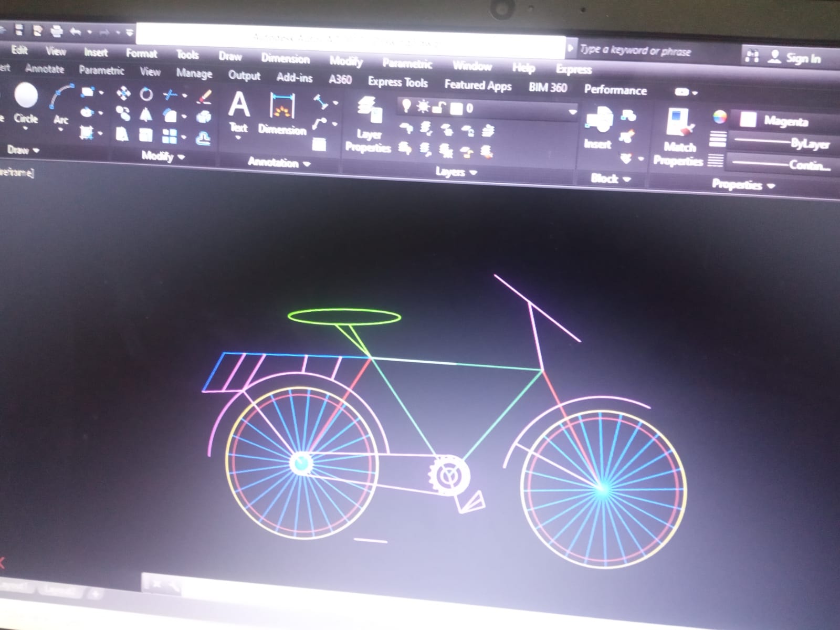Screen dimensions: 840x630
Task: Click the Rotate tool icon
Action: tap(146, 94)
